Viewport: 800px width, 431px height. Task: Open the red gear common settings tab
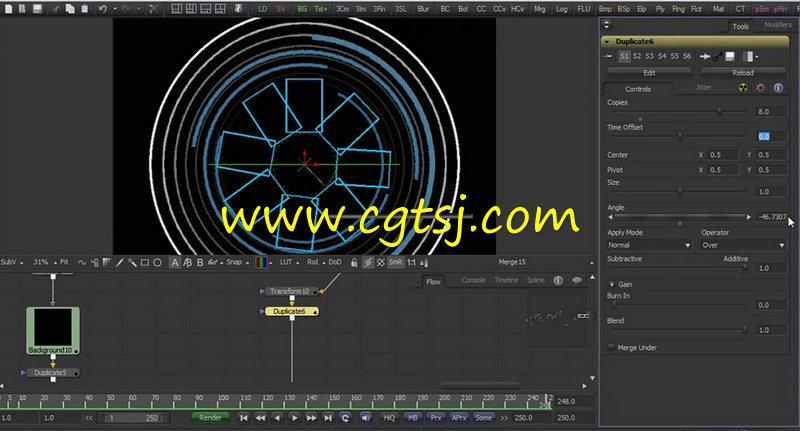click(761, 88)
